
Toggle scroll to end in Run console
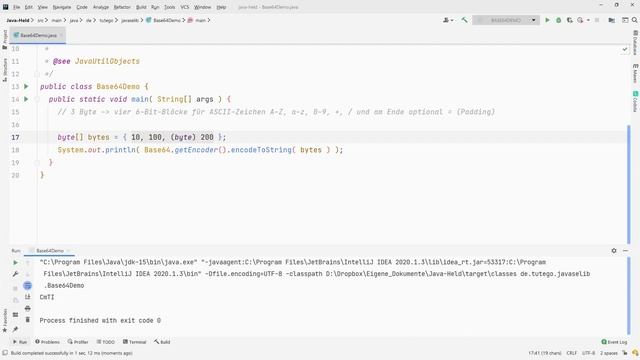tap(27, 297)
